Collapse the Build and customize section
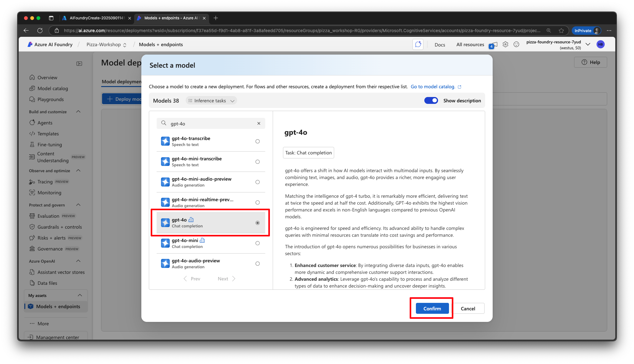 point(78,112)
